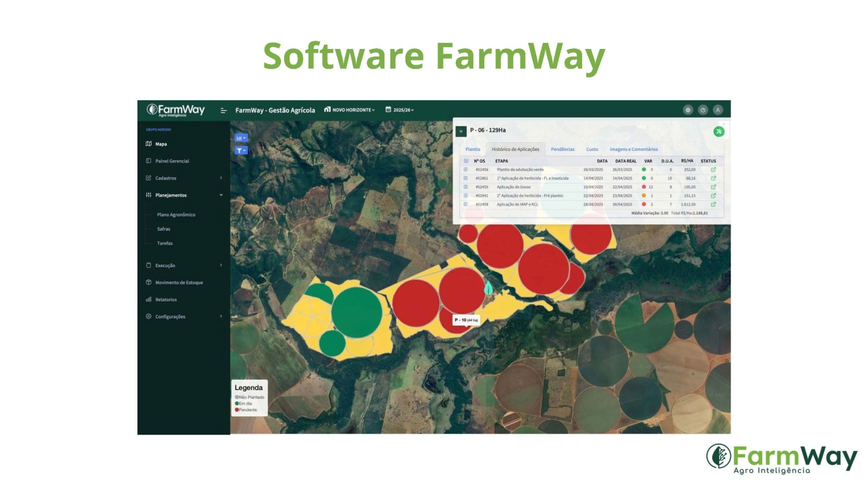Open the NOVO HORIZONTE farm dropdown

pyautogui.click(x=349, y=110)
